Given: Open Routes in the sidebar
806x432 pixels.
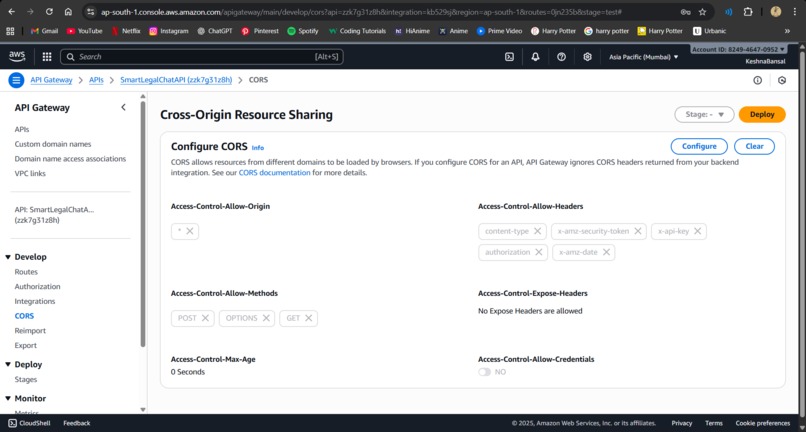Looking at the screenshot, I should pos(26,272).
